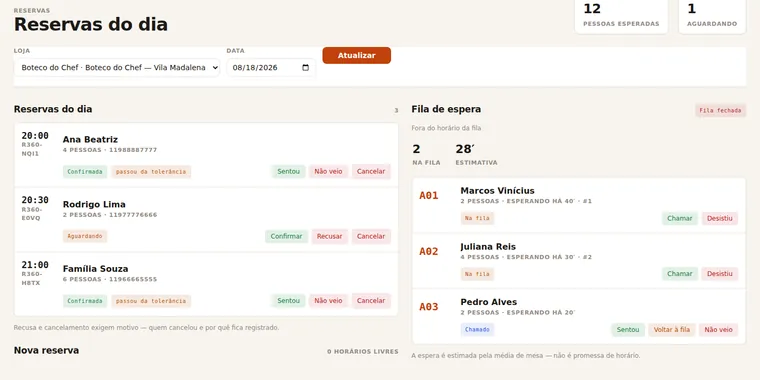Open the calendar picker icon in date field
Screen dimensions: 760x380
click(x=305, y=68)
